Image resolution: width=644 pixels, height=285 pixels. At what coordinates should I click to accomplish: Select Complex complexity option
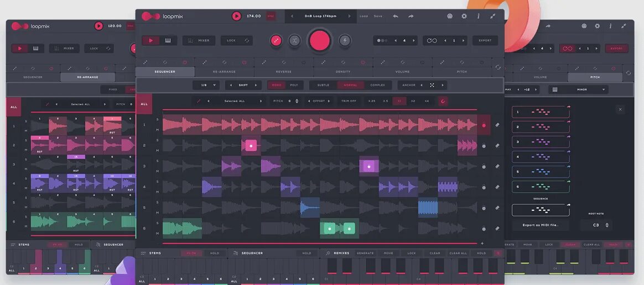pos(377,85)
